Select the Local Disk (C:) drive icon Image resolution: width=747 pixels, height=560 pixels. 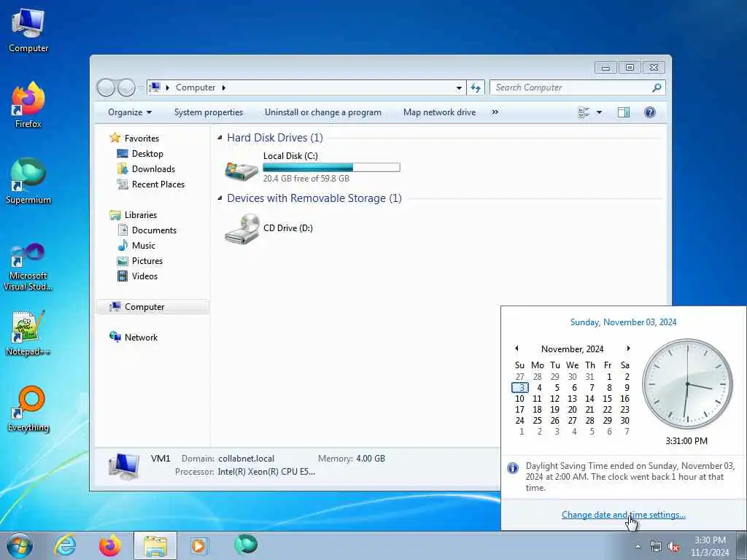[241, 170]
